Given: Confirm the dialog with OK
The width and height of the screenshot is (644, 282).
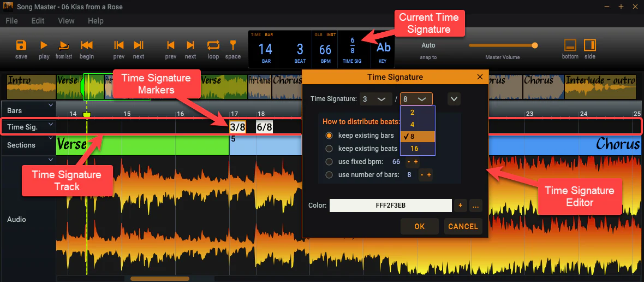Looking at the screenshot, I should pyautogui.click(x=420, y=226).
